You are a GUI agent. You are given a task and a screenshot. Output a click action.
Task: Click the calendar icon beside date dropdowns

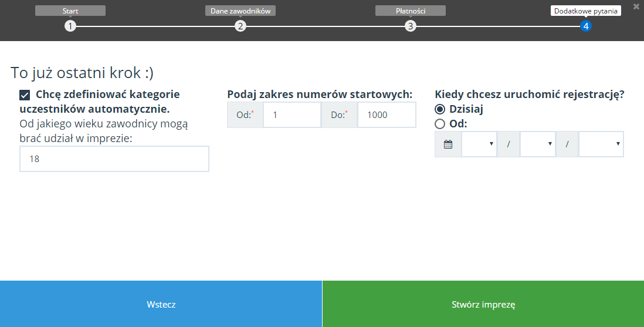click(x=448, y=144)
